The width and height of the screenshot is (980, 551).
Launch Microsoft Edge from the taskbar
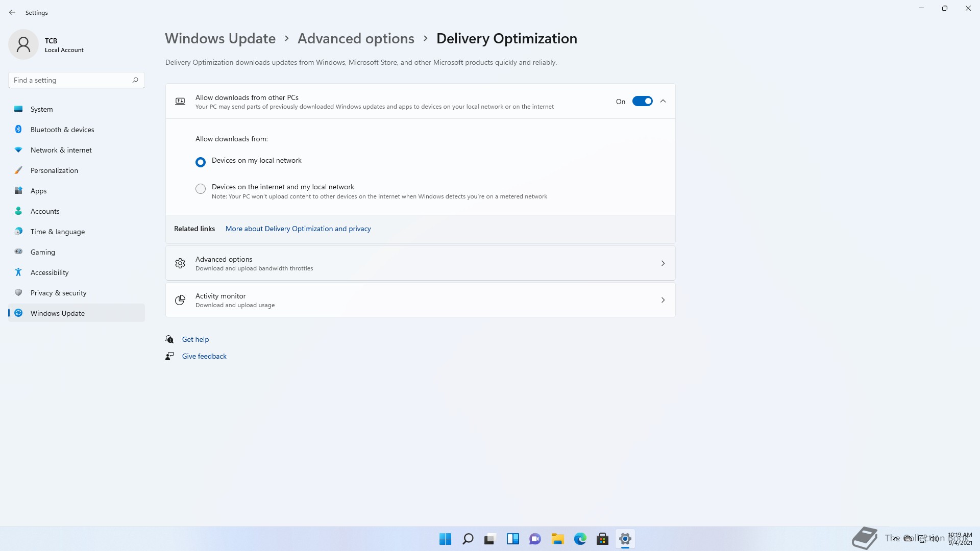click(x=580, y=539)
